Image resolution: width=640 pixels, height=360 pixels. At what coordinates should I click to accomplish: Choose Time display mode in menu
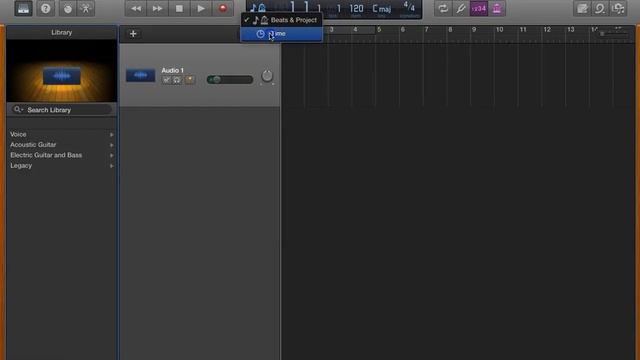[x=282, y=34]
